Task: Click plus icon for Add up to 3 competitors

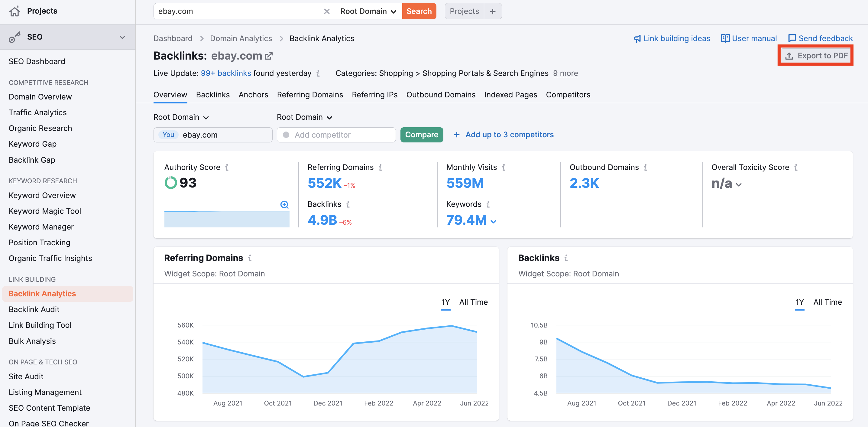Action: [x=457, y=135]
